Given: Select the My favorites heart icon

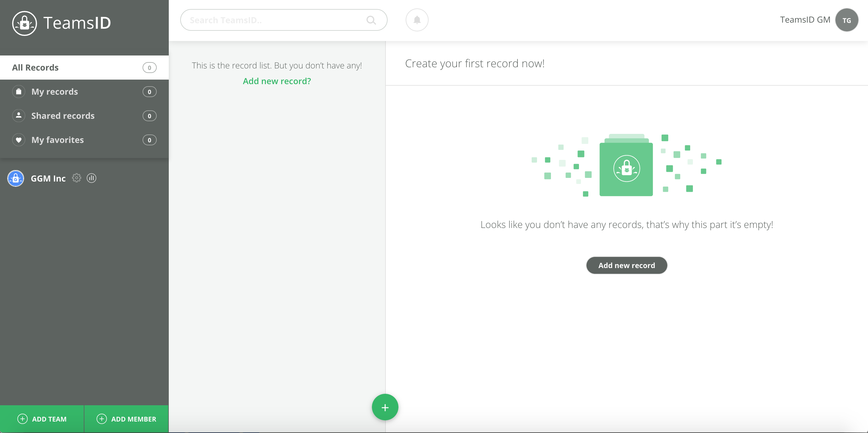Looking at the screenshot, I should pyautogui.click(x=18, y=140).
